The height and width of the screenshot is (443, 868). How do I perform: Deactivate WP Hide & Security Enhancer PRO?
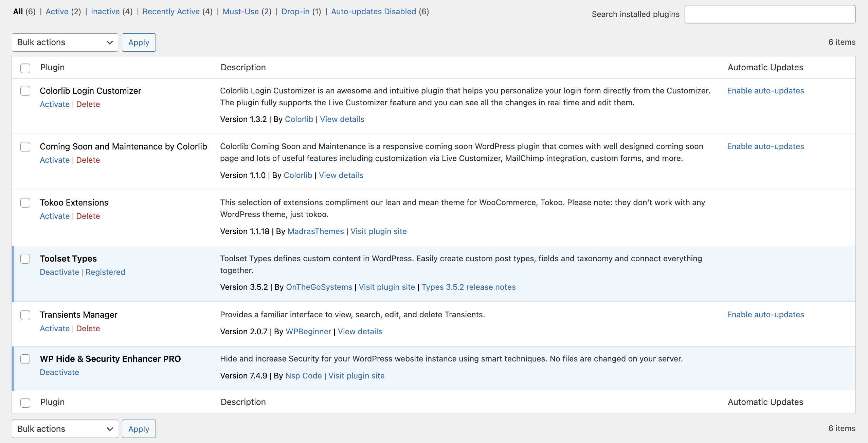(x=59, y=372)
